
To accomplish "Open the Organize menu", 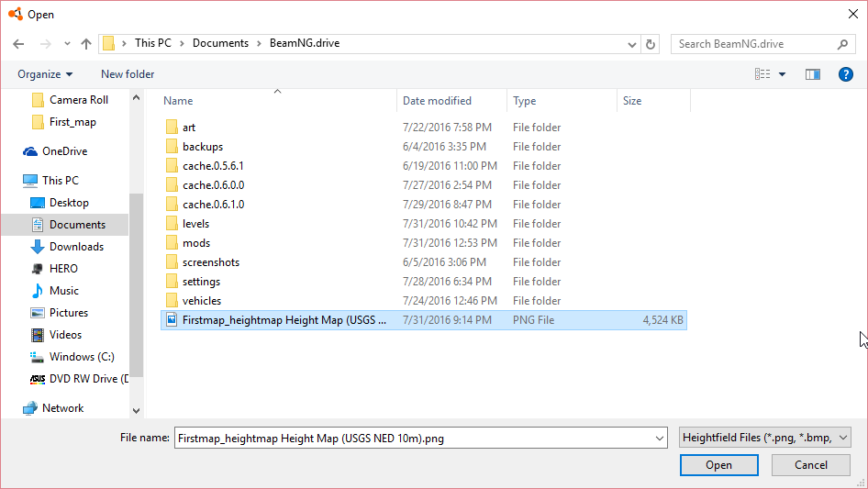I will pyautogui.click(x=45, y=74).
